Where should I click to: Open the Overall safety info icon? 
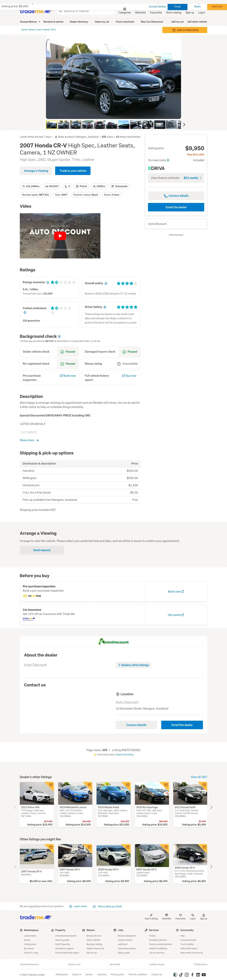pos(106,283)
